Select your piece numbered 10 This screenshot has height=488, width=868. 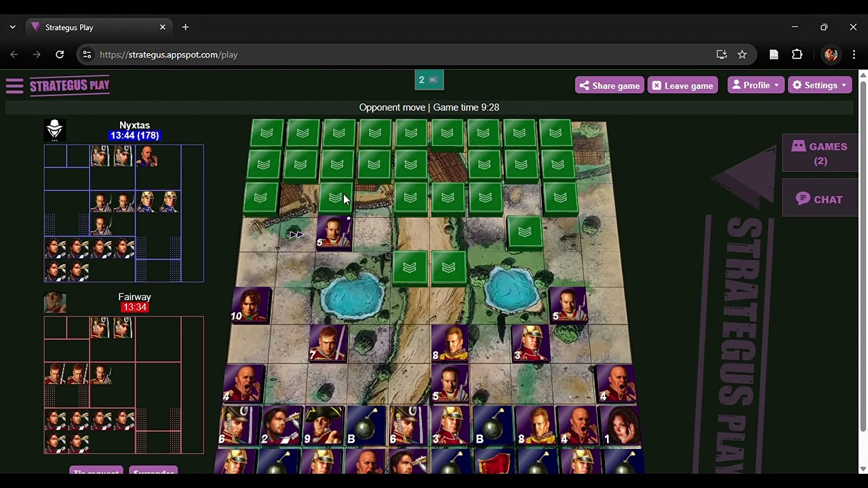point(251,305)
